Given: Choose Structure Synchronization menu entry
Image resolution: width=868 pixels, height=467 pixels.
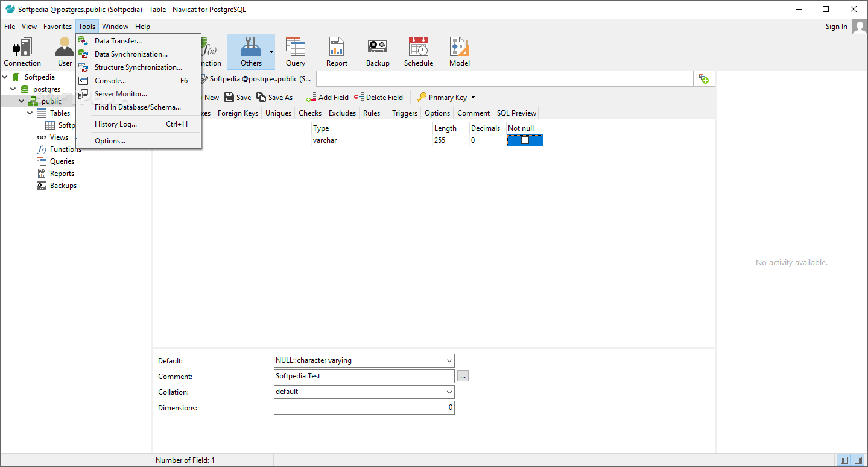Looking at the screenshot, I should (x=138, y=67).
